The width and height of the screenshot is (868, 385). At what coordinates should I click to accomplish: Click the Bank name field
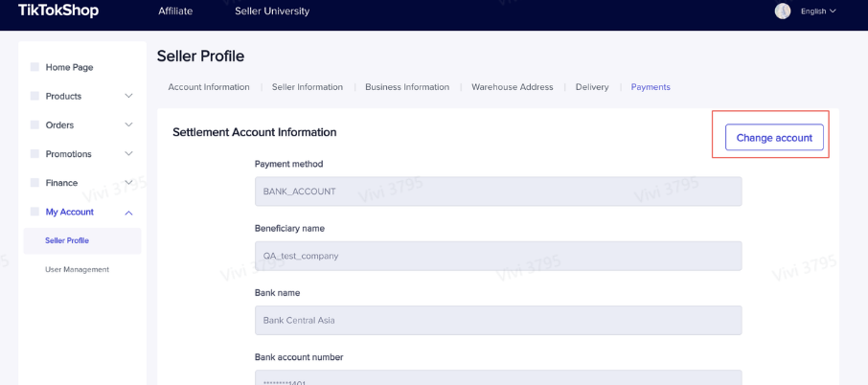pyautogui.click(x=497, y=320)
